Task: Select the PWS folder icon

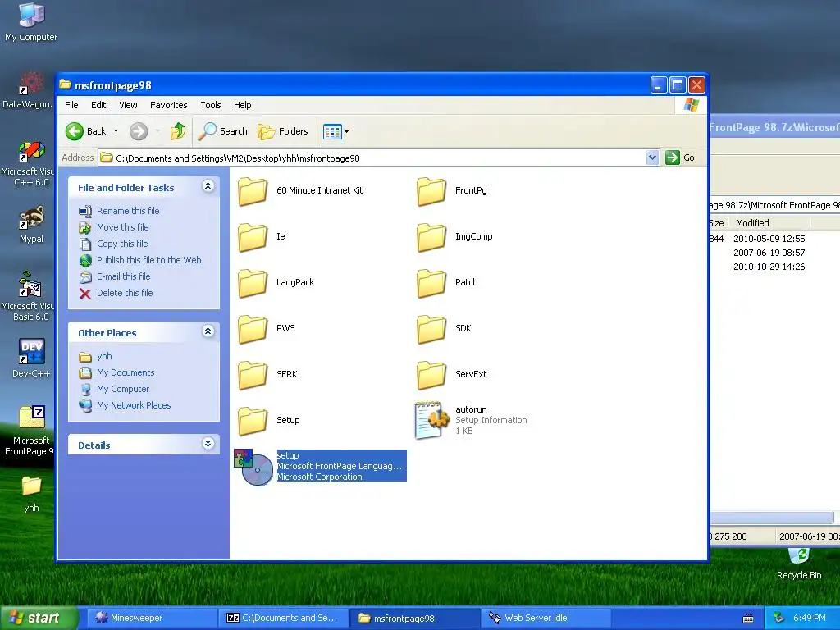Action: click(253, 329)
